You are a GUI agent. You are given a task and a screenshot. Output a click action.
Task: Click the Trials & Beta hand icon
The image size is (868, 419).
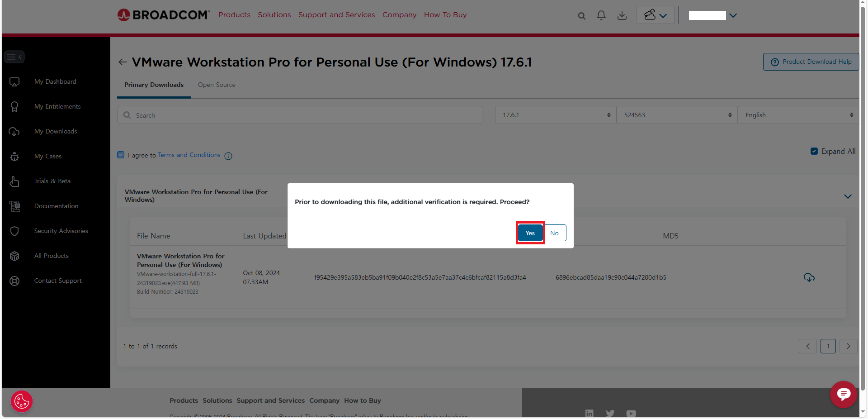[14, 181]
